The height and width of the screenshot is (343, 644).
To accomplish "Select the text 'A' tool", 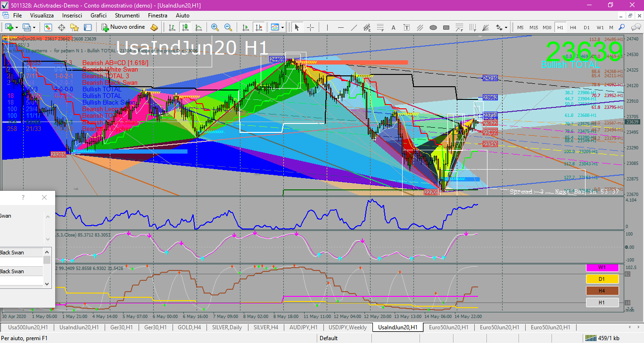I will click(x=393, y=27).
